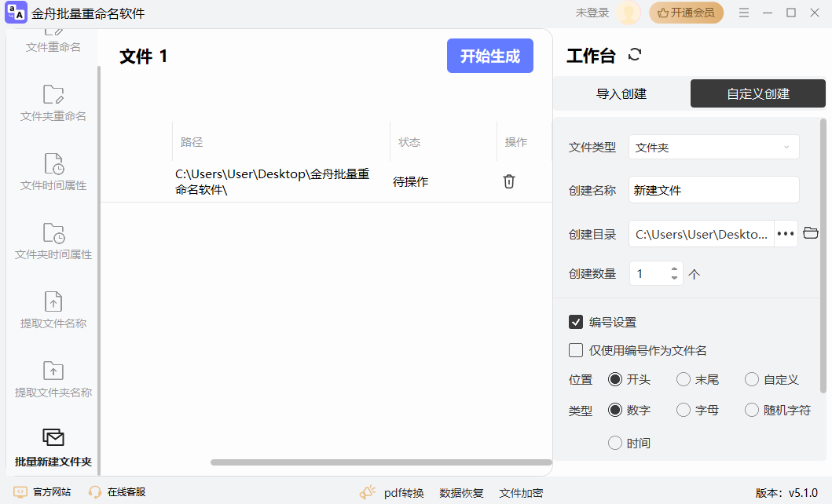Select 数字 type radio button
Screen dimensions: 832x504
[615, 411]
